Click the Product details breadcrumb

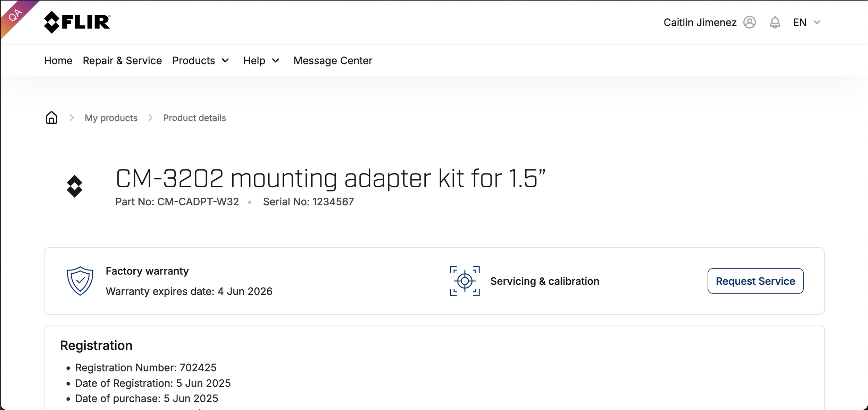coord(194,118)
